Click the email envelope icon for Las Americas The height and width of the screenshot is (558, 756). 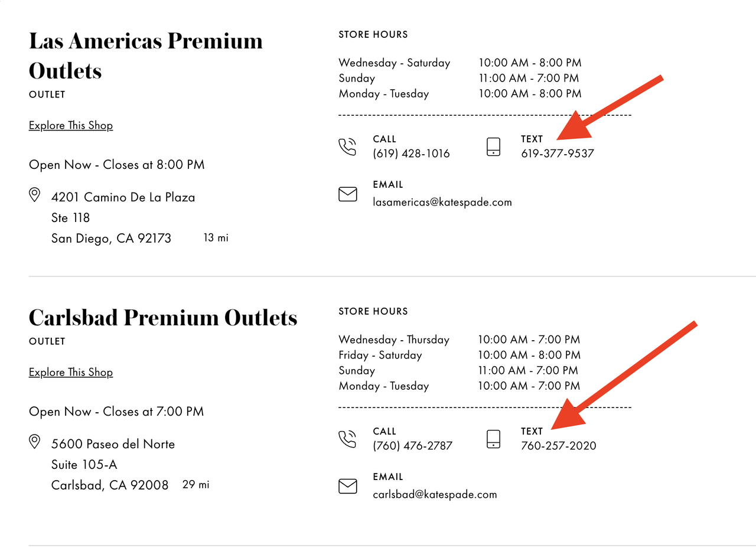(x=347, y=194)
